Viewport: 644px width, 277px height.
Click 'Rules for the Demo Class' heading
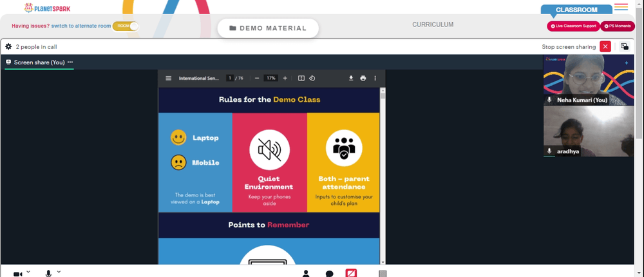(269, 99)
